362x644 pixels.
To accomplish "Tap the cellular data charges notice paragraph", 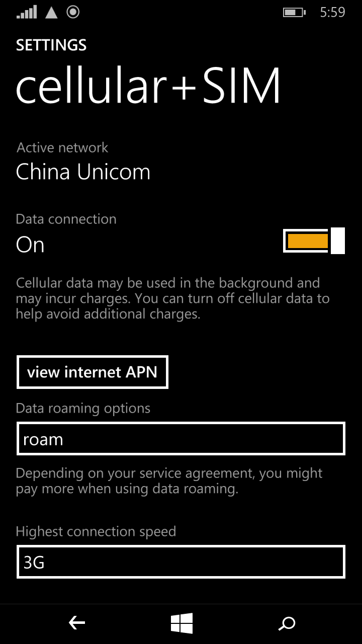I will (x=173, y=298).
